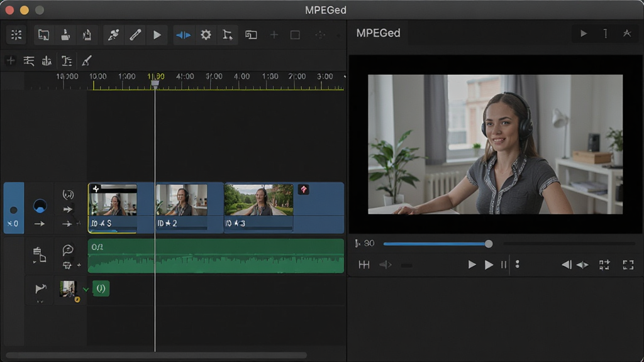Select the third outdoor clip labeled 3
This screenshot has width=644, height=362.
pos(258,200)
